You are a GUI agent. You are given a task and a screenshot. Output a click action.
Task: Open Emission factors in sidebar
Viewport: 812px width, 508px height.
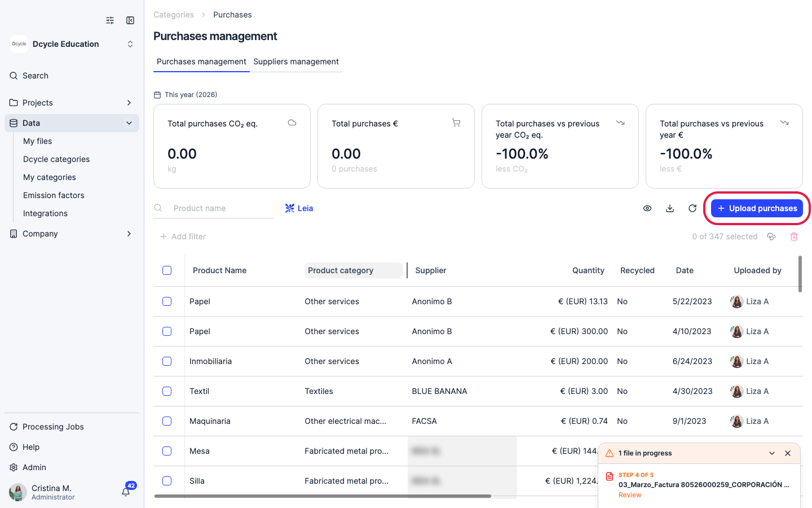(54, 195)
